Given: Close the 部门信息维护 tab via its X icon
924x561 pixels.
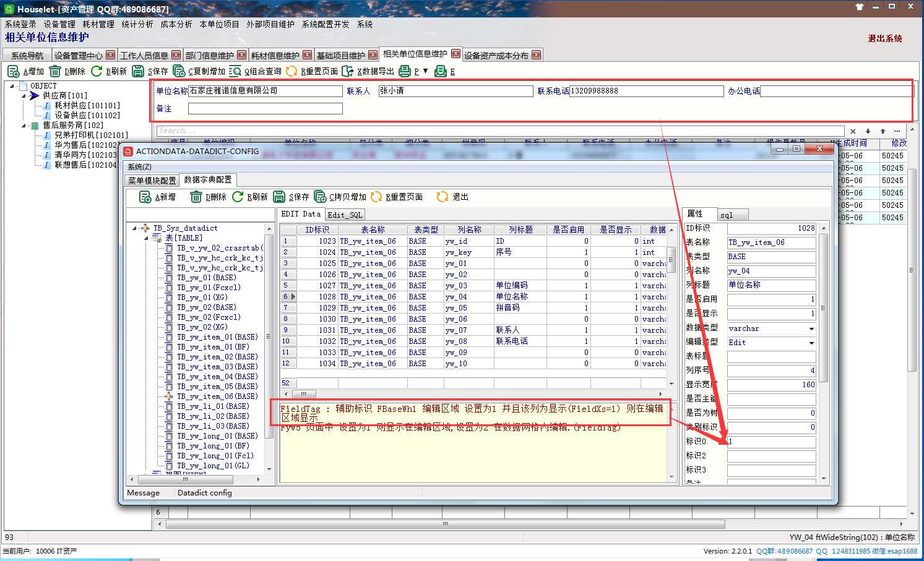Looking at the screenshot, I should coord(242,55).
